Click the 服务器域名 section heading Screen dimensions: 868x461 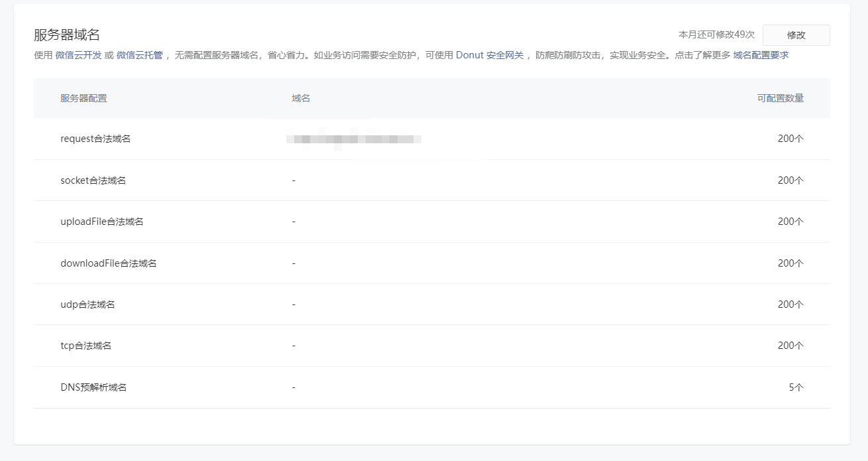click(x=67, y=35)
